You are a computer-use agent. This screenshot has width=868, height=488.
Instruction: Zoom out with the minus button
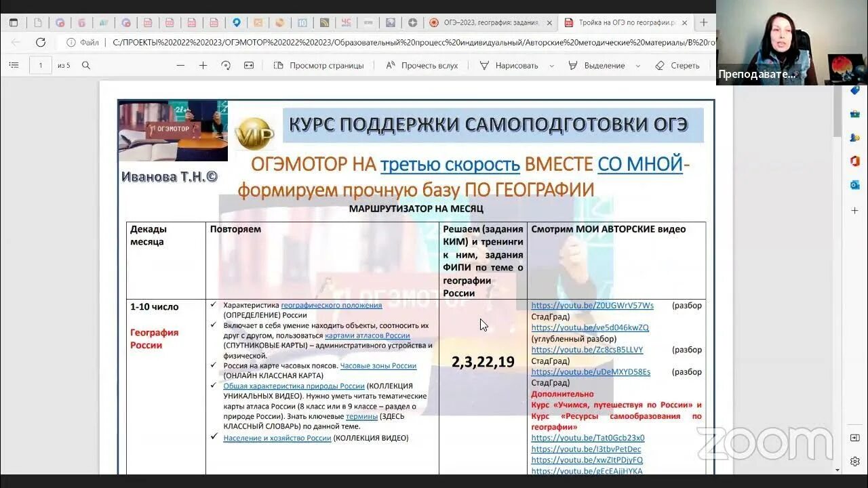coord(180,65)
